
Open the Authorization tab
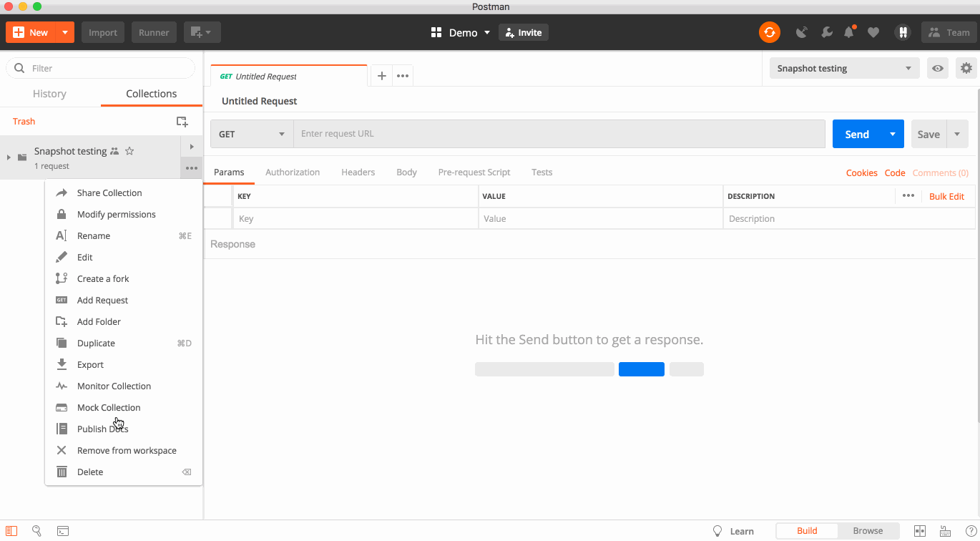point(293,172)
